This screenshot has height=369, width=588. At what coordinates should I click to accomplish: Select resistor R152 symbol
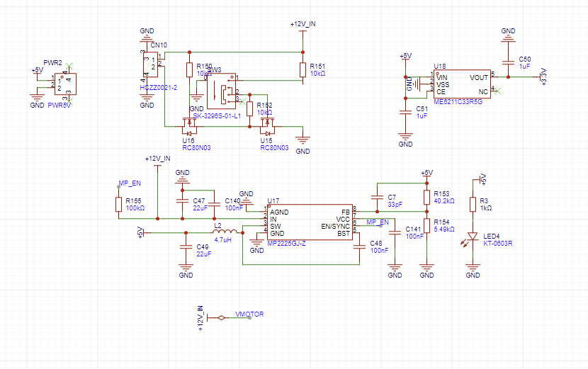[250, 109]
